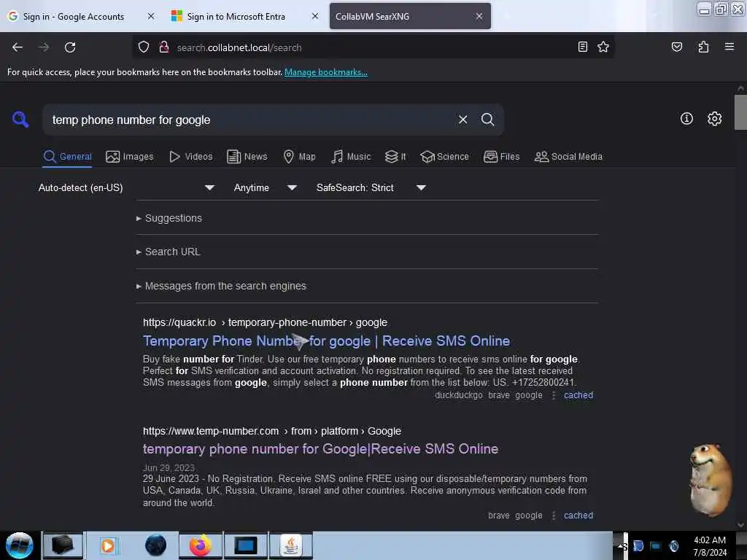Switch to Sign in - Google Accounts tab

(74, 16)
